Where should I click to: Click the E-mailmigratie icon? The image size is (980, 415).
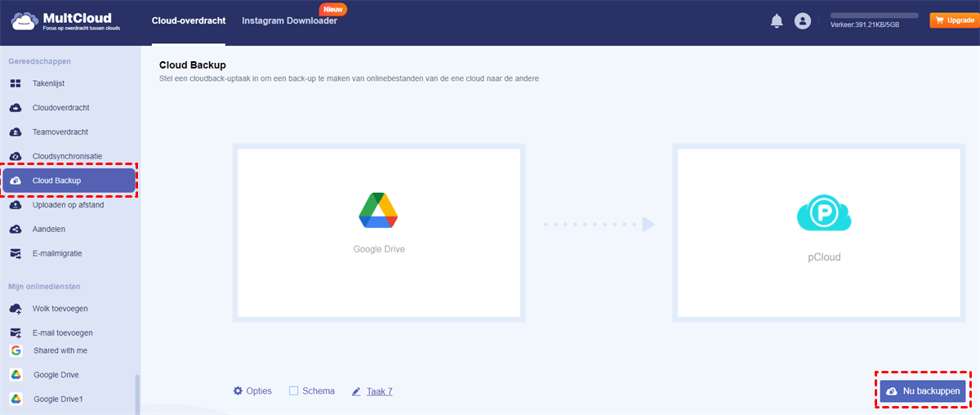click(16, 253)
